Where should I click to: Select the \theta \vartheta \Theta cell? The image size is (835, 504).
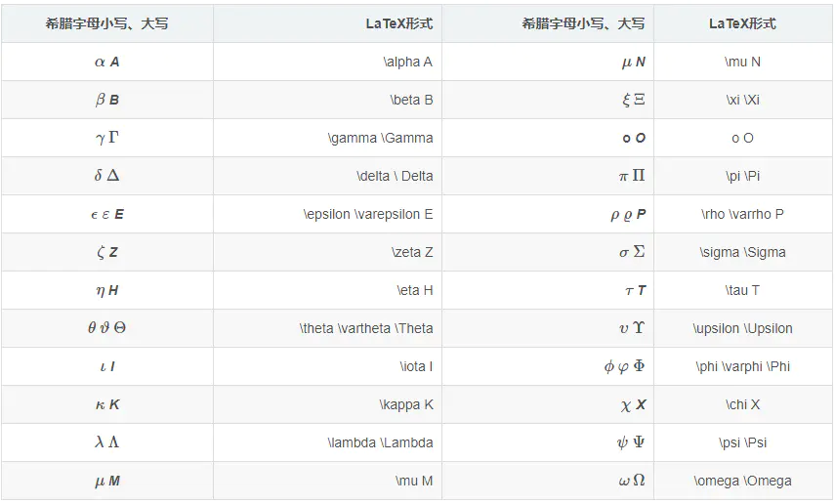tap(327, 328)
